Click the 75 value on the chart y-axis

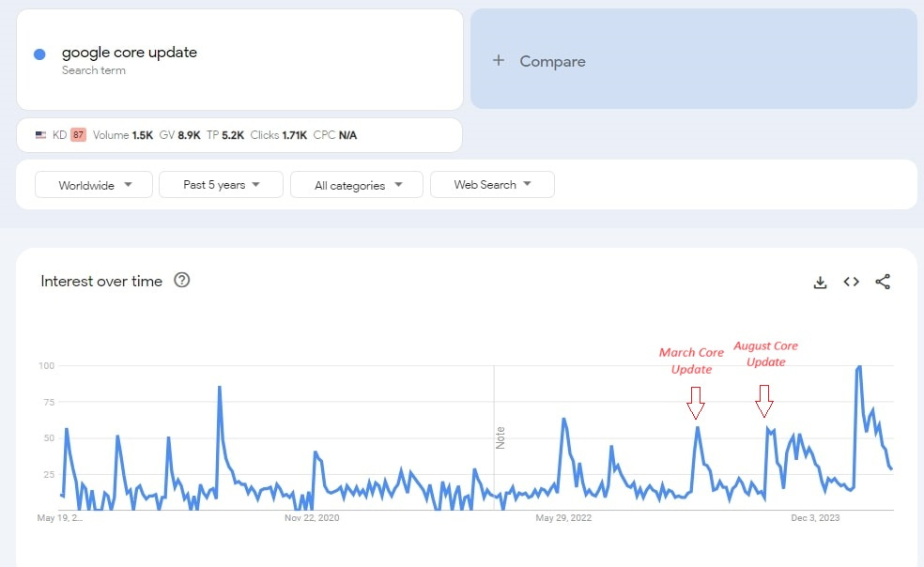(x=49, y=402)
